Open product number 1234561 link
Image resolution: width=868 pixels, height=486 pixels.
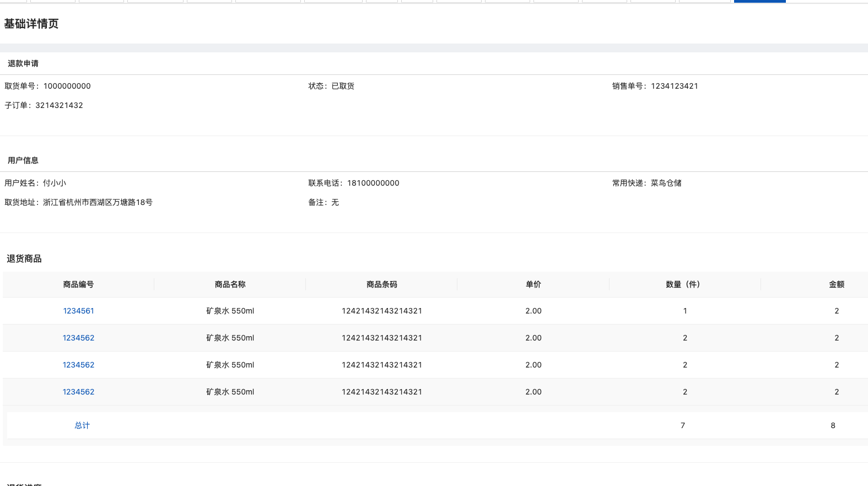[x=78, y=311]
